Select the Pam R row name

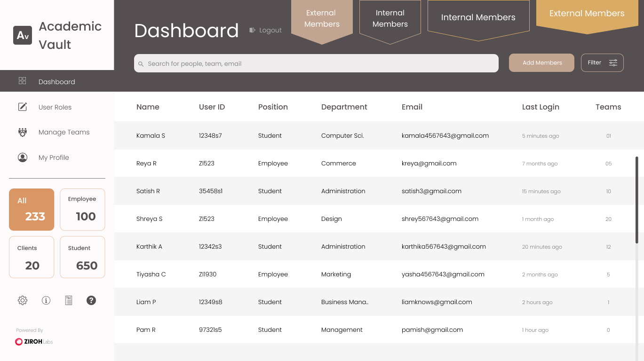tap(146, 330)
